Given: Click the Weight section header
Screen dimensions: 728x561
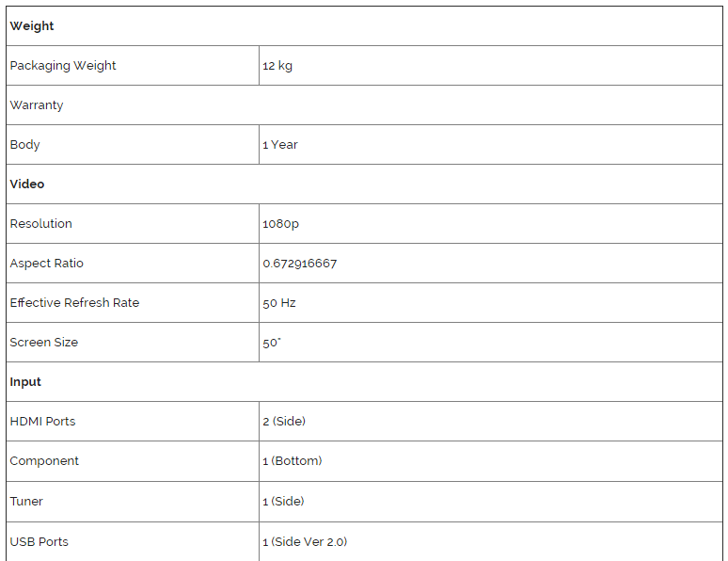Looking at the screenshot, I should pyautogui.click(x=32, y=26).
